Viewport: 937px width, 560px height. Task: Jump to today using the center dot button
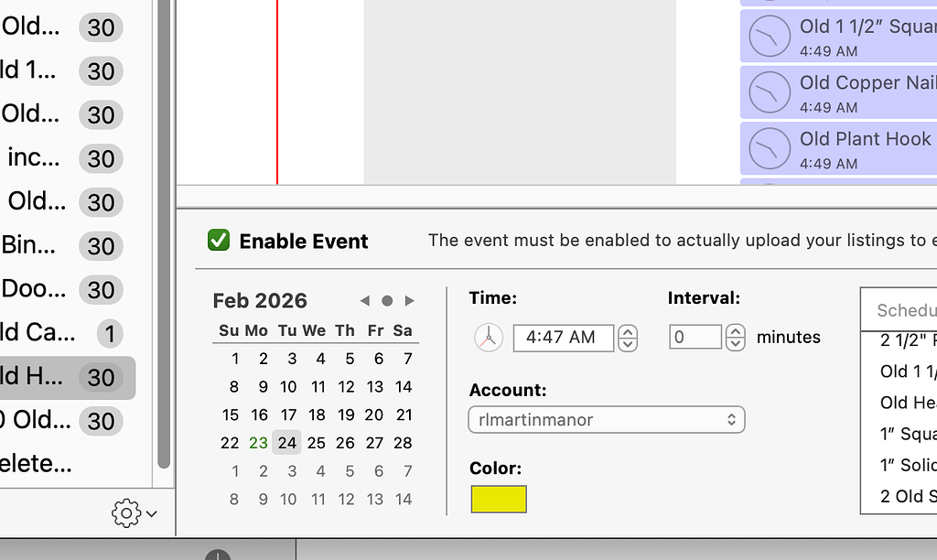(x=386, y=300)
